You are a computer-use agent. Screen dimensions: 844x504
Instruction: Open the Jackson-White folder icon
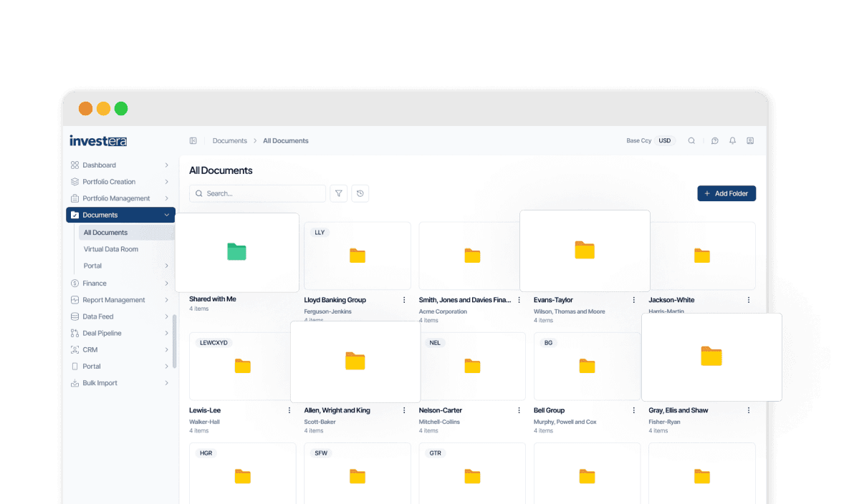pos(702,256)
